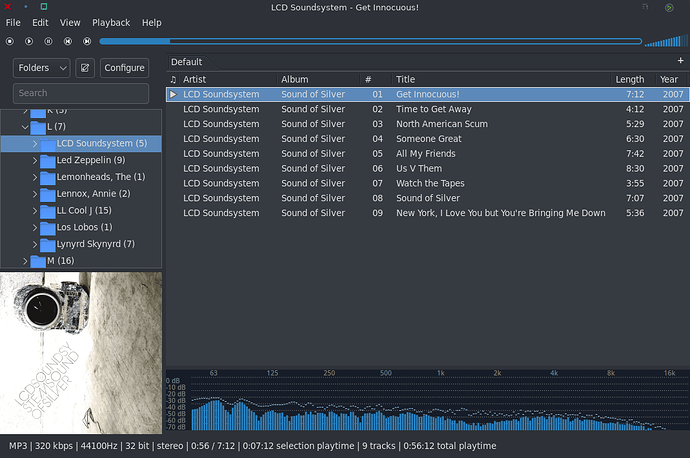The image size is (690, 458).
Task: Click the track seek bar
Action: pyautogui.click(x=370, y=41)
